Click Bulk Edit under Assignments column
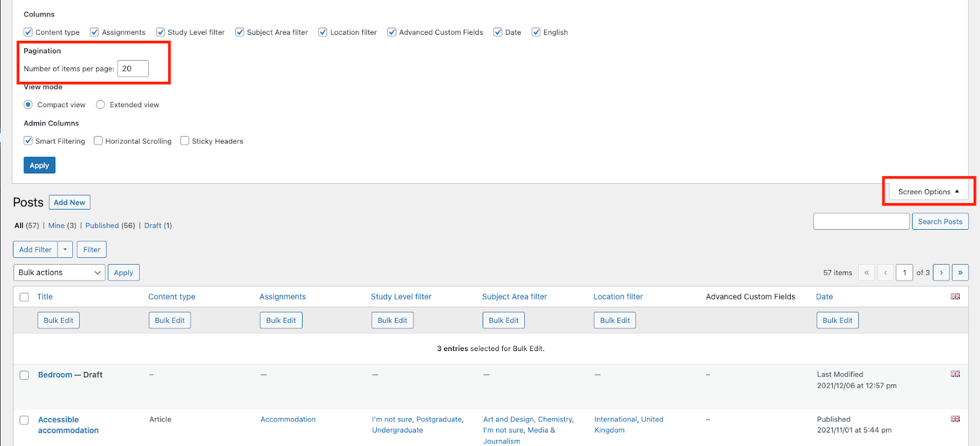Screen dimensions: 980x446 (281, 320)
